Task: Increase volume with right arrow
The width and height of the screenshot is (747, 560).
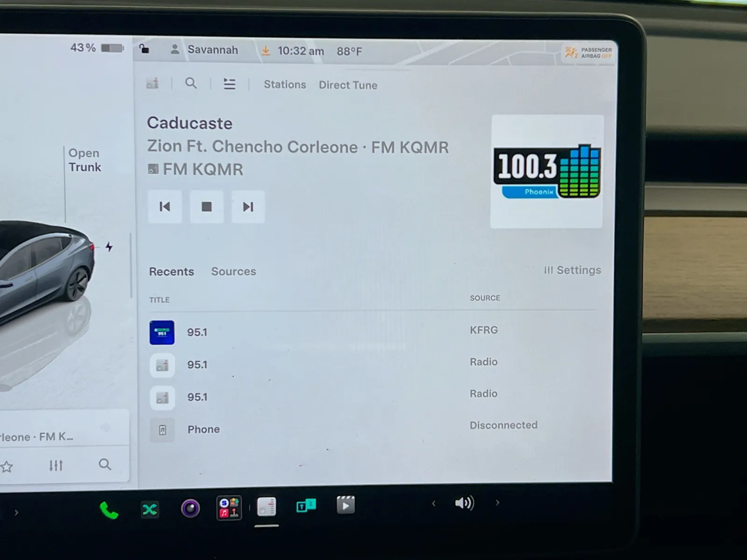Action: pyautogui.click(x=497, y=503)
